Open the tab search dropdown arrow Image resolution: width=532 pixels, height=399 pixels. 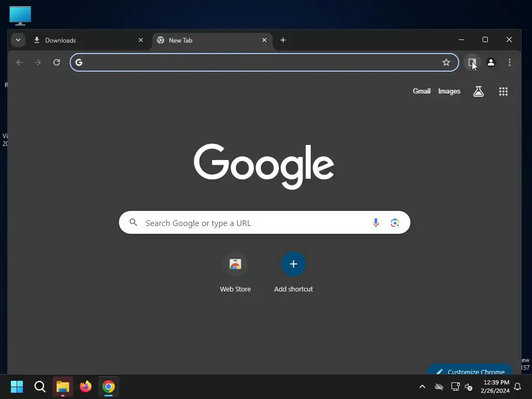(18, 40)
